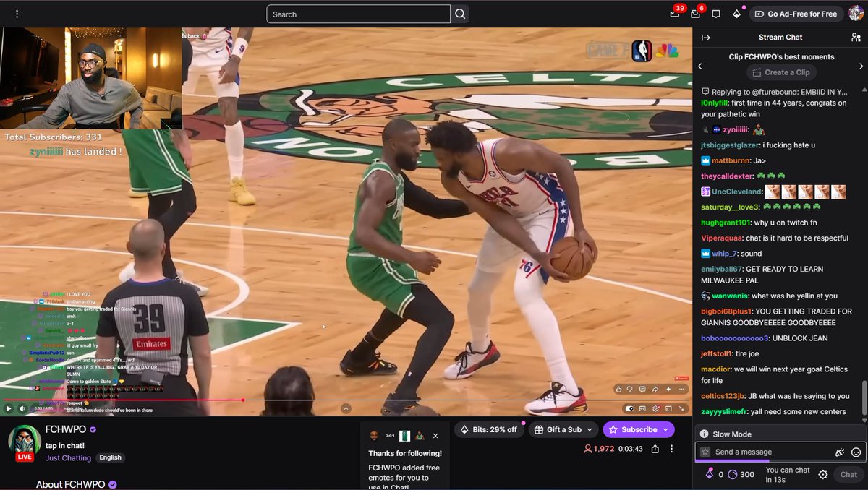
Task: Share the stream via share icon
Action: point(655,449)
